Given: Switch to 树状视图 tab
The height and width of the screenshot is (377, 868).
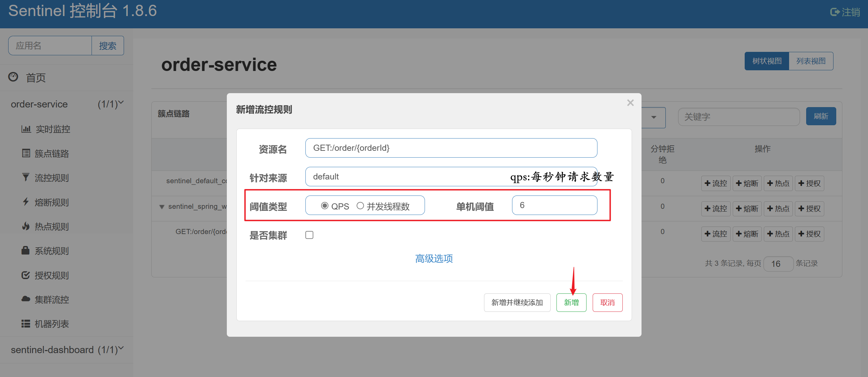Looking at the screenshot, I should [767, 61].
